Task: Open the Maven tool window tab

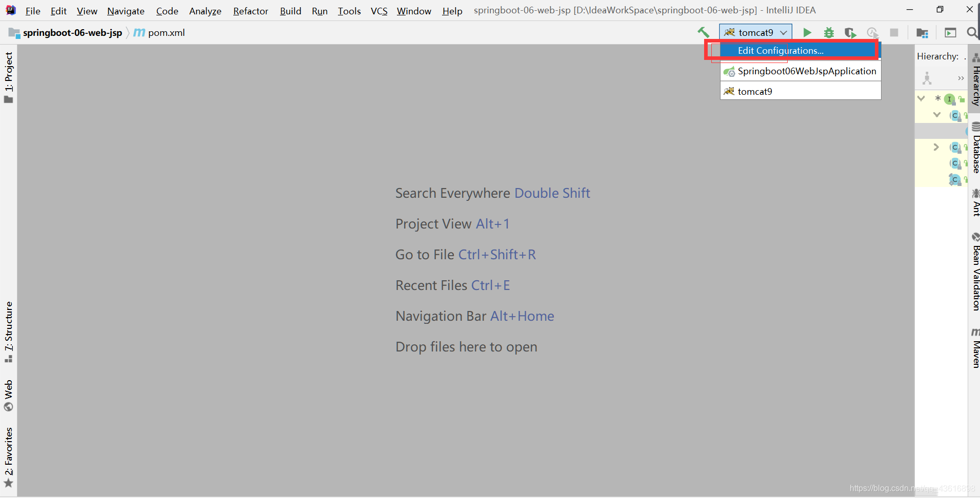Action: [975, 348]
